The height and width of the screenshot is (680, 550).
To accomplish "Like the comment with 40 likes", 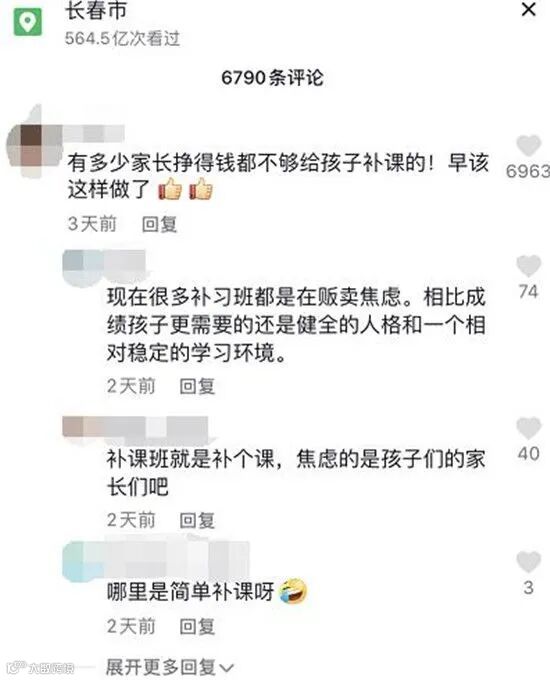I will click(x=528, y=428).
